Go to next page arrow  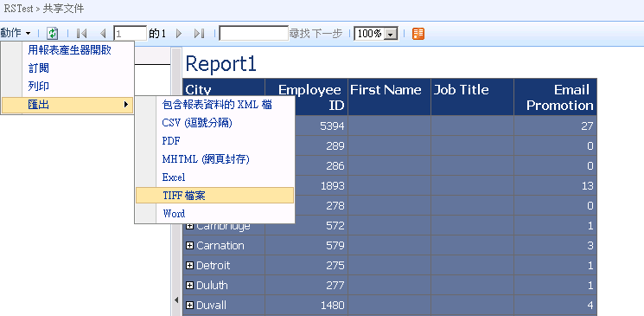[179, 33]
